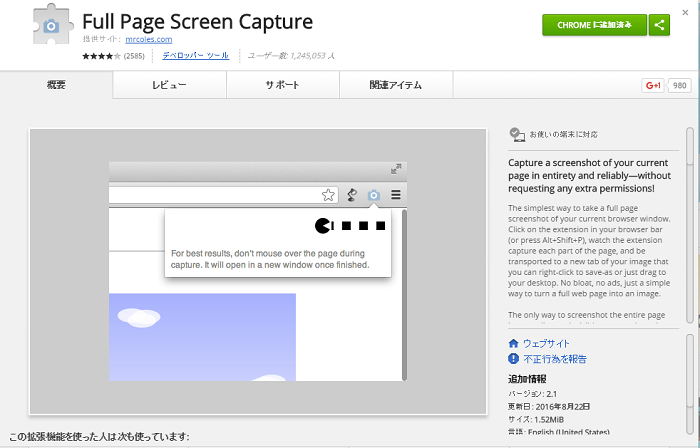Click the blue sky image in preview
The width and height of the screenshot is (700, 448).
(x=202, y=337)
